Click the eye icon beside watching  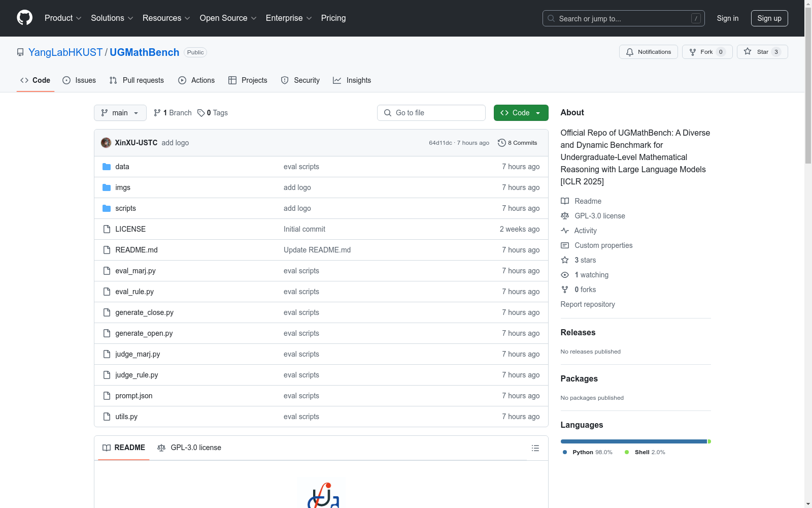(x=565, y=275)
